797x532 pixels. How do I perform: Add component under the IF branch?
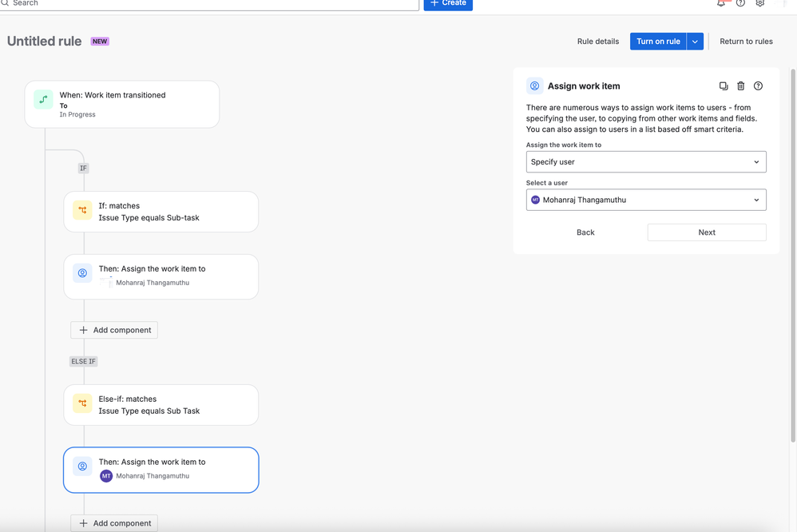pos(114,330)
